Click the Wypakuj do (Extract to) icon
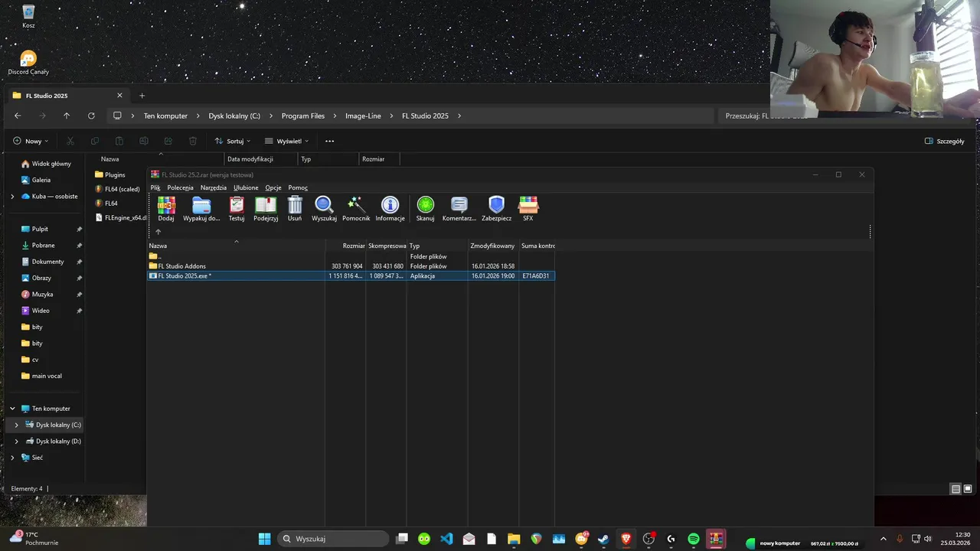This screenshot has width=980, height=551. point(201,208)
